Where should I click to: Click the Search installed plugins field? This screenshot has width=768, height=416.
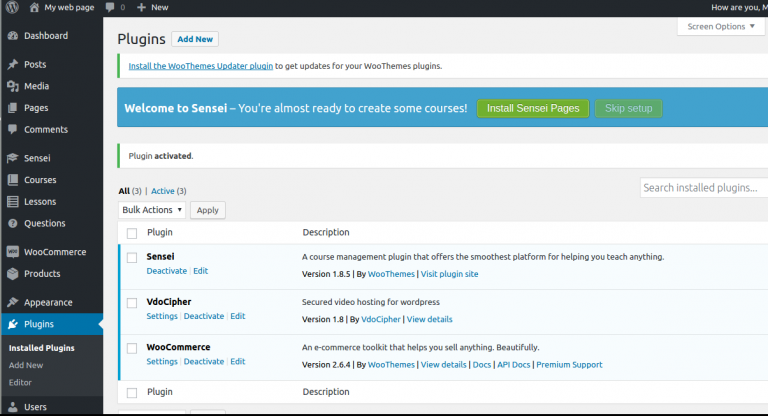pyautogui.click(x=704, y=188)
